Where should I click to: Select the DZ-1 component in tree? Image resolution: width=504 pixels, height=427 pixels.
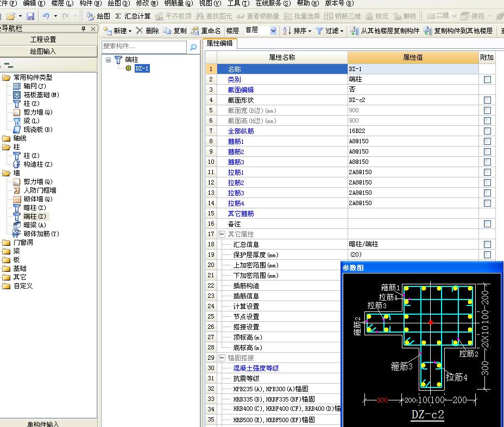[142, 68]
